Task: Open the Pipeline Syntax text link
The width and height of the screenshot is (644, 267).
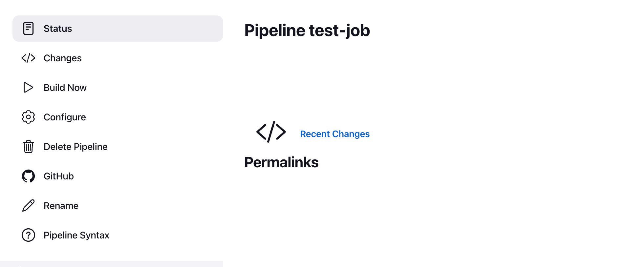Action: click(76, 235)
